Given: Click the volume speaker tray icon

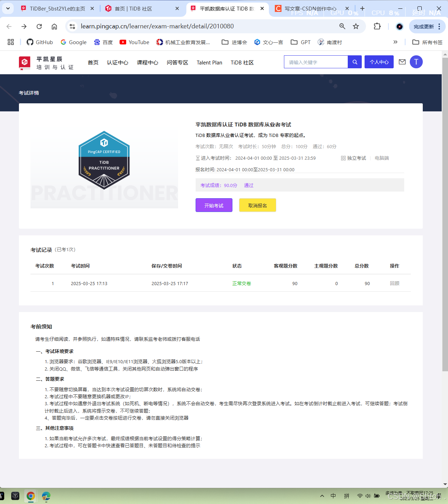Looking at the screenshot, I should (368, 496).
